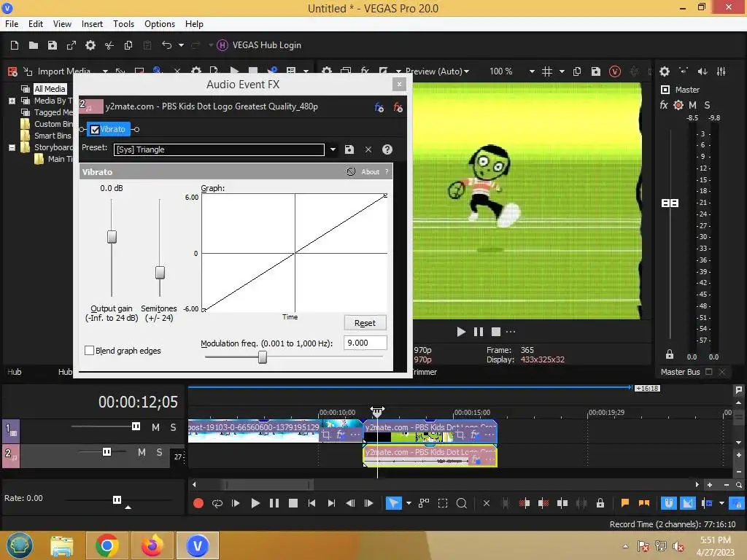The width and height of the screenshot is (747, 560).
Task: Click the Semitones slider handle
Action: pos(160,273)
